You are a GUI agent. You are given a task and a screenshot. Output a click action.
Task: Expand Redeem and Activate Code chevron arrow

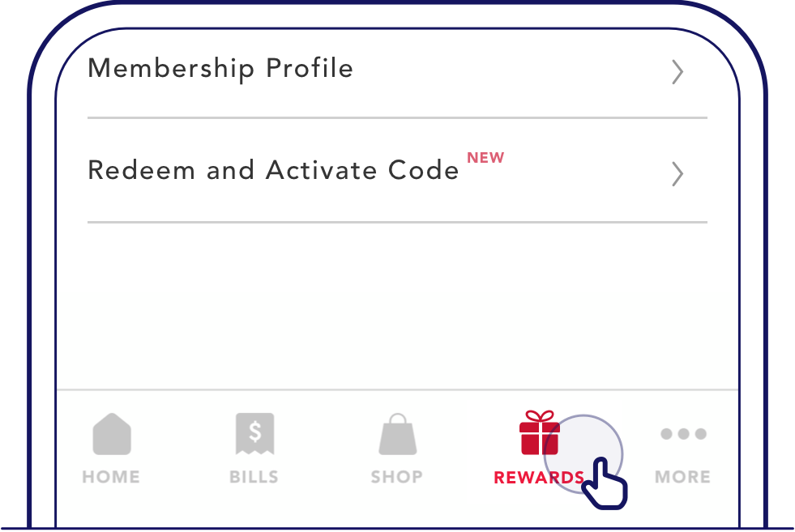677,174
